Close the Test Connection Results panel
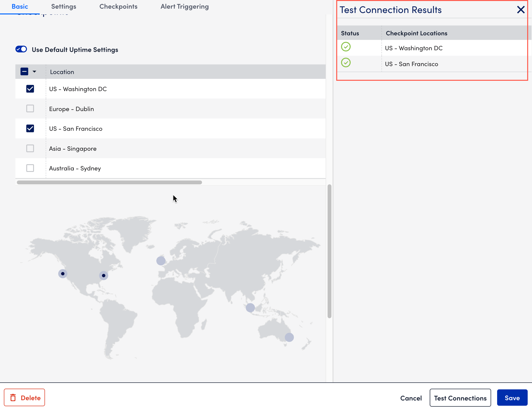Viewport: 532px width, 411px height. (520, 10)
